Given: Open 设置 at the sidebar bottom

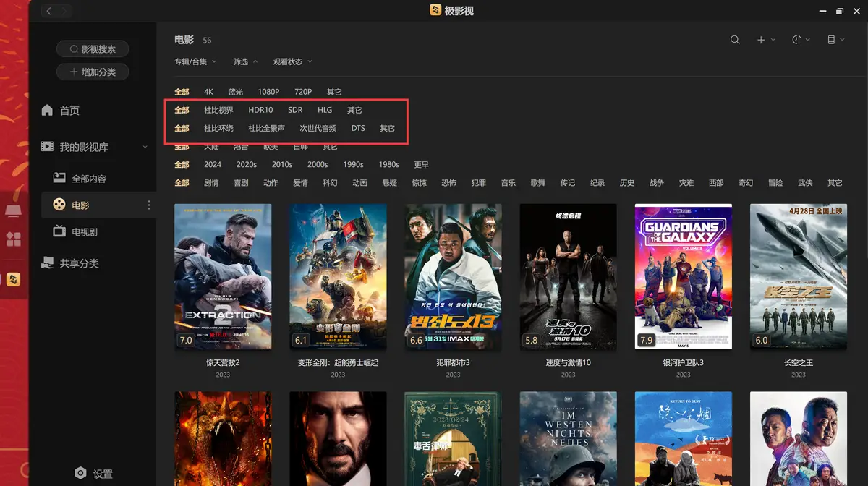Looking at the screenshot, I should click(x=103, y=474).
